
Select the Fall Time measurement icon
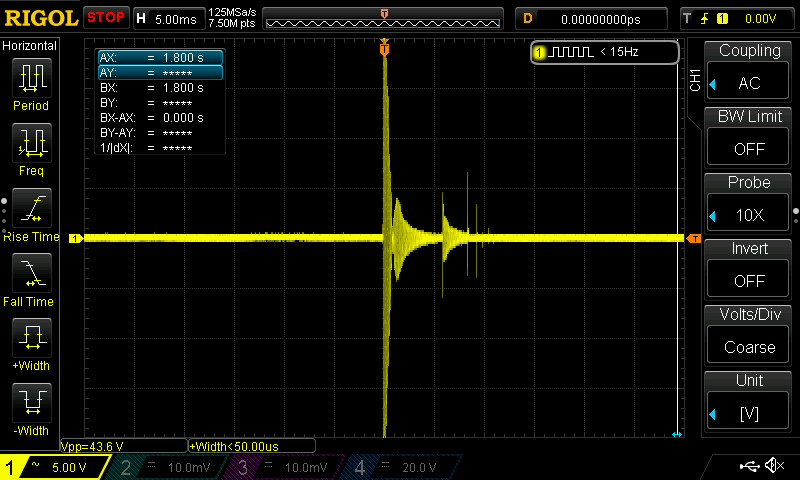point(32,273)
